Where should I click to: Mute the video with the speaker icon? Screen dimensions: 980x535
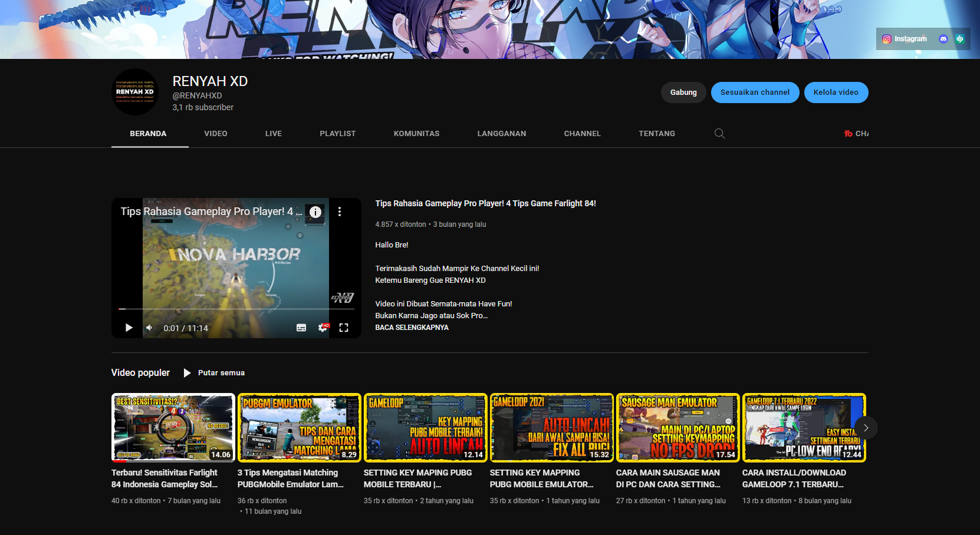[x=150, y=328]
